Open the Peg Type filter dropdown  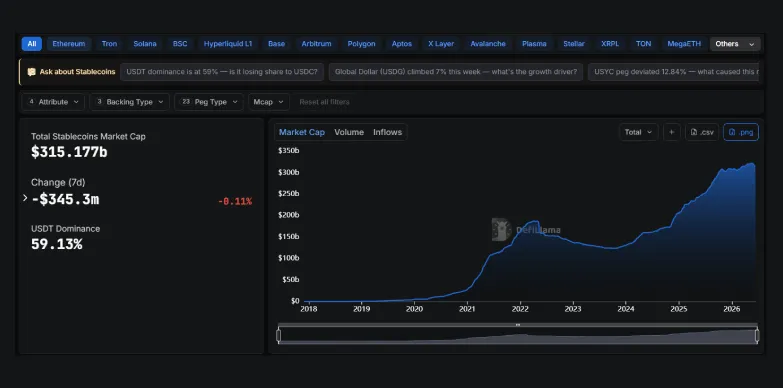[209, 102]
